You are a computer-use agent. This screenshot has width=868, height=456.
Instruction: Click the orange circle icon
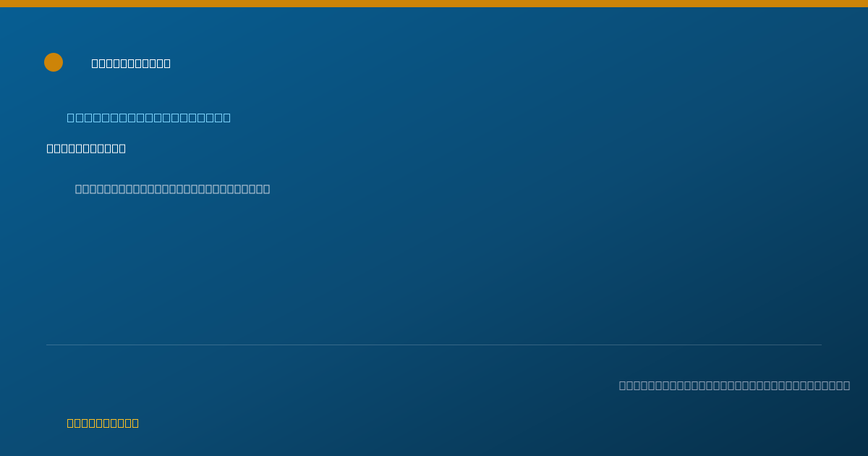[54, 62]
